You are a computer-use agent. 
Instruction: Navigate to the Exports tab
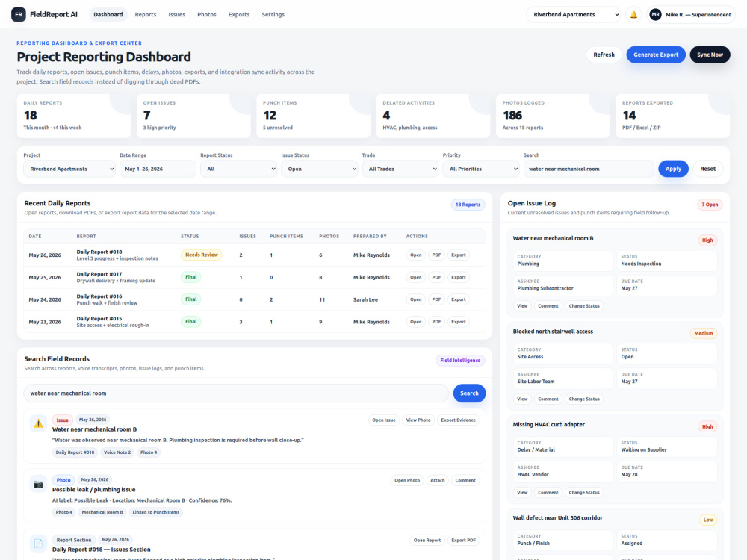(x=239, y=15)
